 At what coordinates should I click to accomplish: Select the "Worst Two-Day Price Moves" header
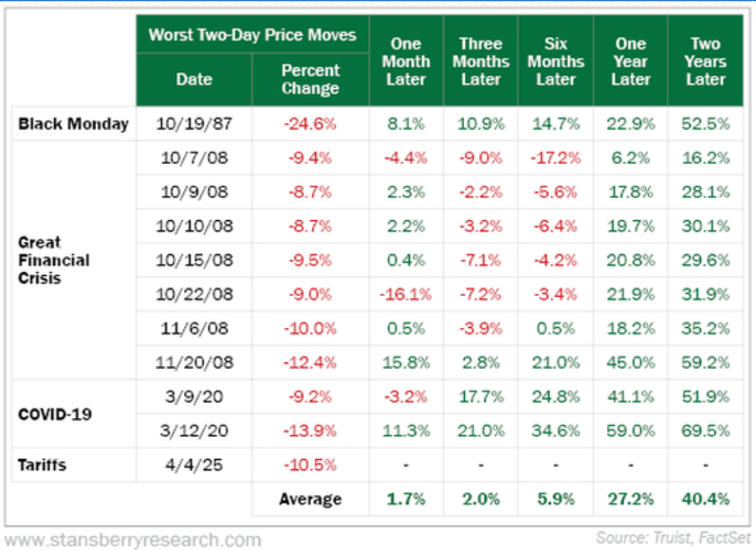[x=252, y=35]
